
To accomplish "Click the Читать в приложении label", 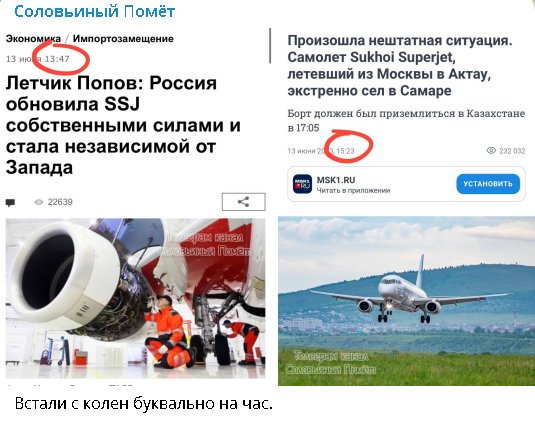I will tap(353, 190).
